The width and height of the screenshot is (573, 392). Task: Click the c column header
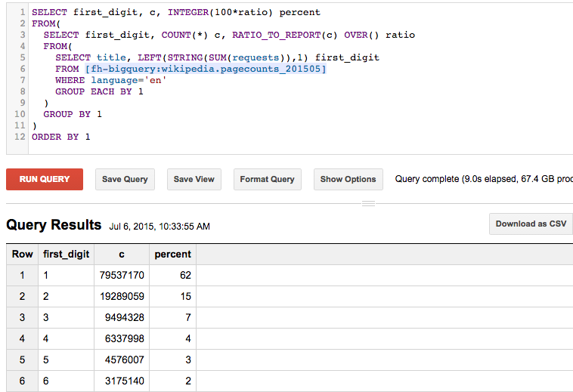click(122, 254)
